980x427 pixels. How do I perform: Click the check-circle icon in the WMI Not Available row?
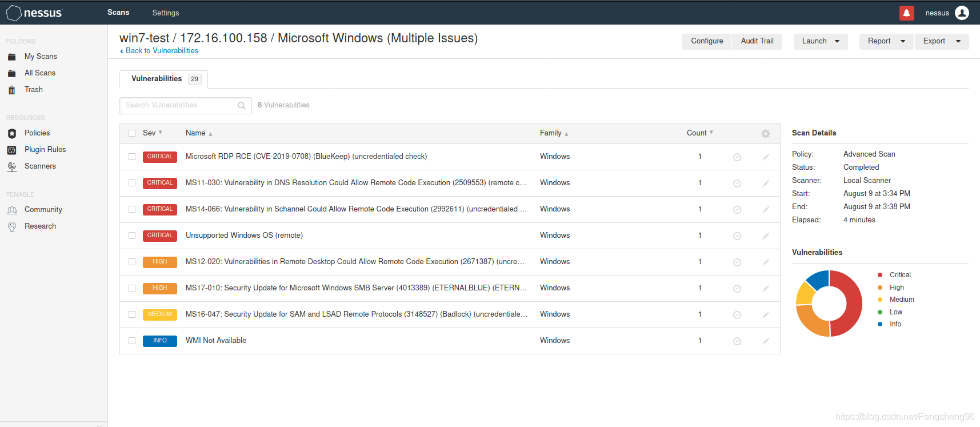click(x=737, y=341)
